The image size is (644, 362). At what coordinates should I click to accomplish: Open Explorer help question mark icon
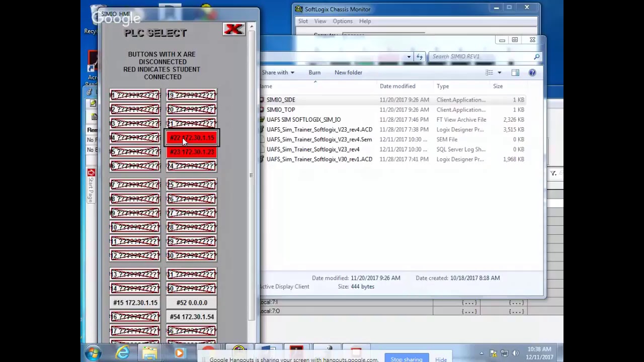532,73
